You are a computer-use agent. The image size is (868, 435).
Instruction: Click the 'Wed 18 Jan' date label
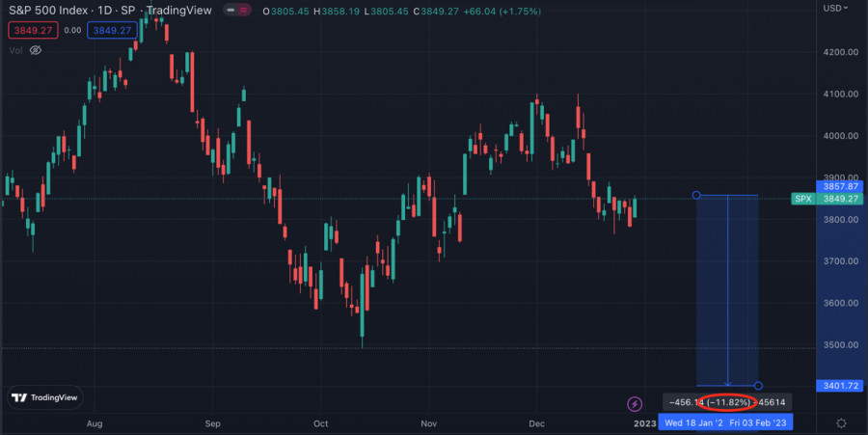[693, 422]
